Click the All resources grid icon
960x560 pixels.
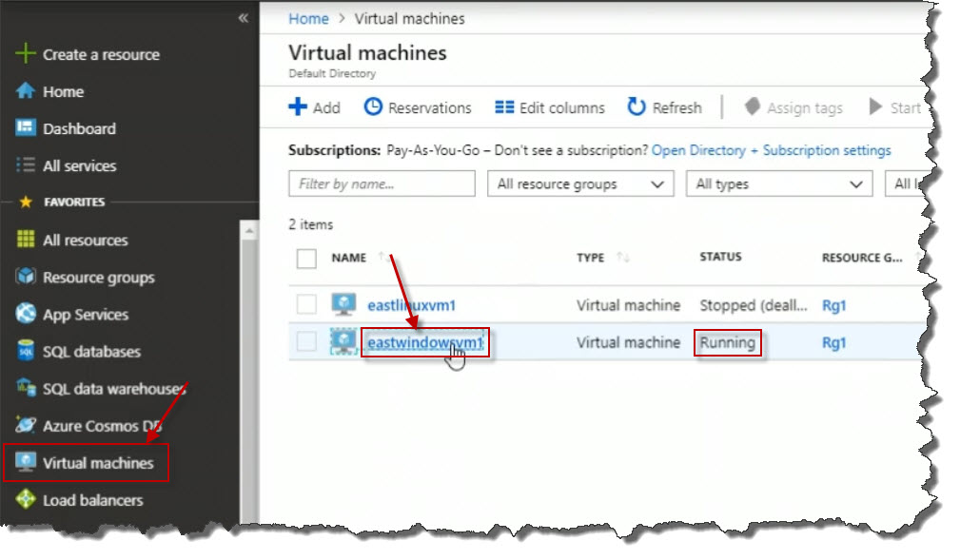[x=25, y=240]
